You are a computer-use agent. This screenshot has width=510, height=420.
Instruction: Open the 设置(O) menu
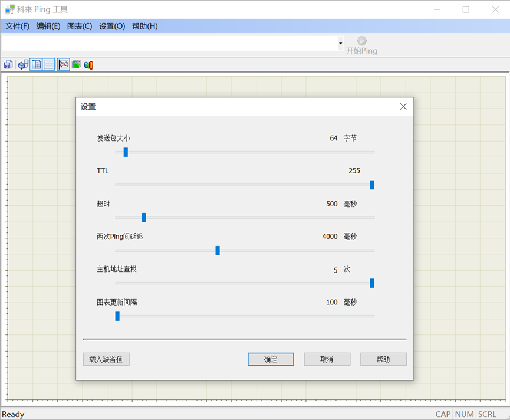112,26
